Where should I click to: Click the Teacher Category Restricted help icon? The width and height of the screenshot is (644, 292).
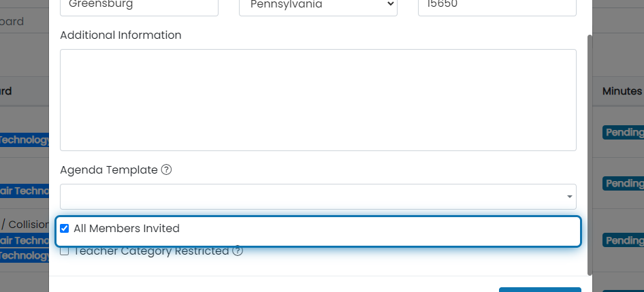(238, 250)
